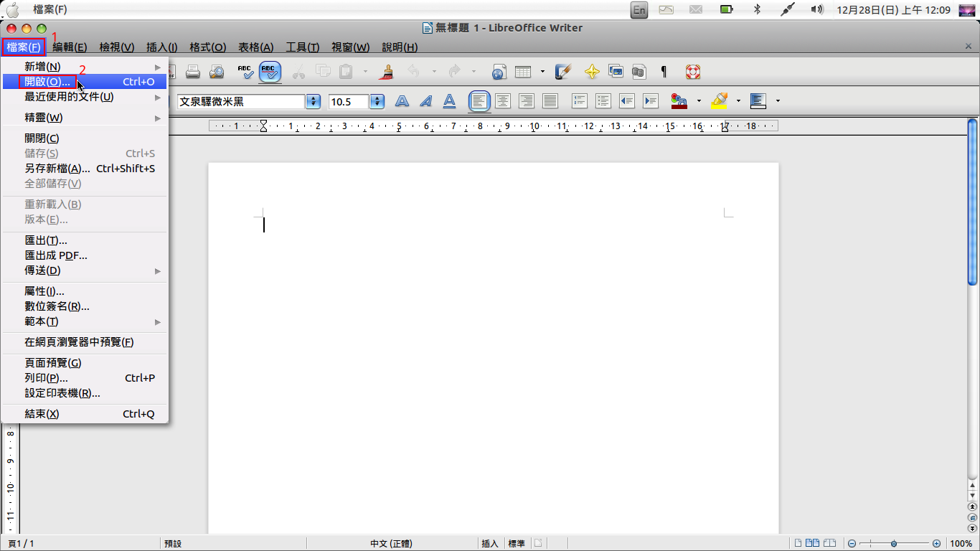The width and height of the screenshot is (980, 551).
Task: Open Print Preview from the toolbar icon
Action: coord(216,72)
